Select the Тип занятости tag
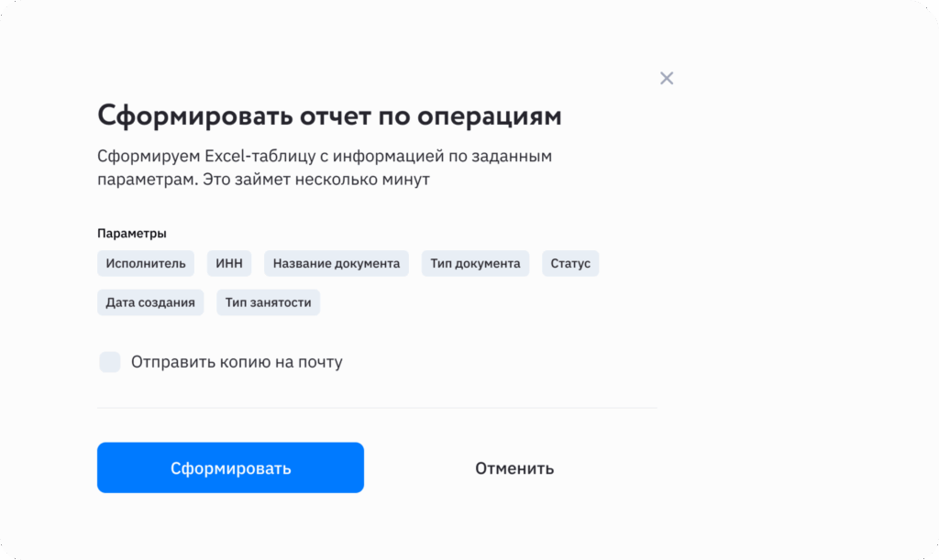 tap(268, 302)
